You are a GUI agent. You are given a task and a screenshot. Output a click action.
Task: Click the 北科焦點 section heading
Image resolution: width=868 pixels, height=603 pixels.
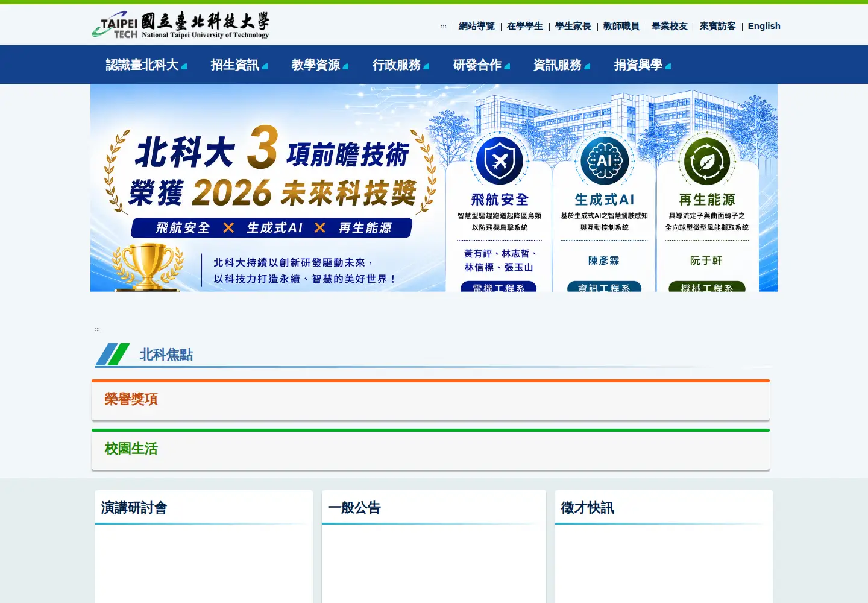166,355
